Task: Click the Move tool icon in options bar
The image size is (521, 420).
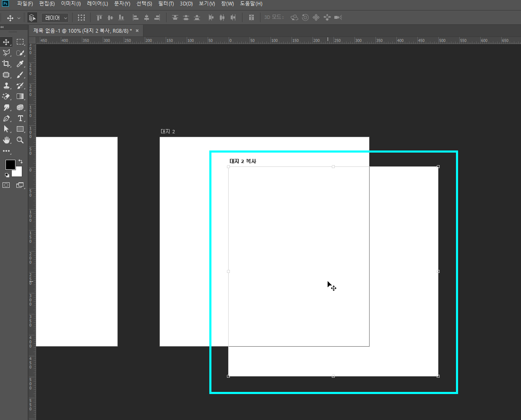Action: tap(10, 18)
